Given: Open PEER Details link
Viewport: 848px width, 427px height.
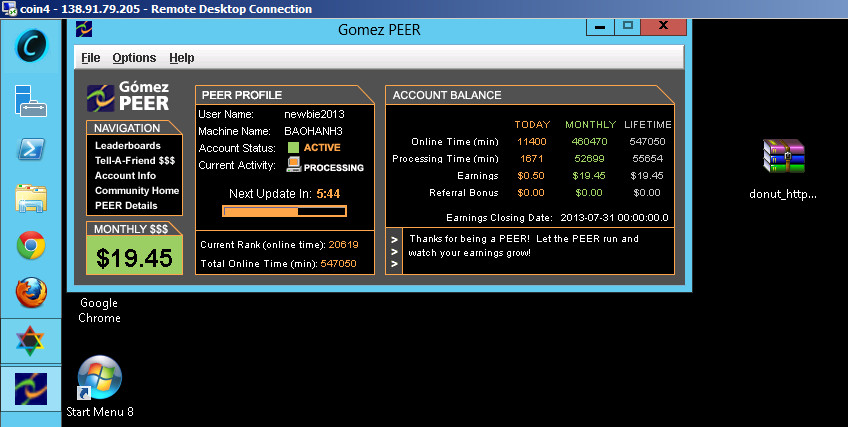Looking at the screenshot, I should tap(126, 205).
